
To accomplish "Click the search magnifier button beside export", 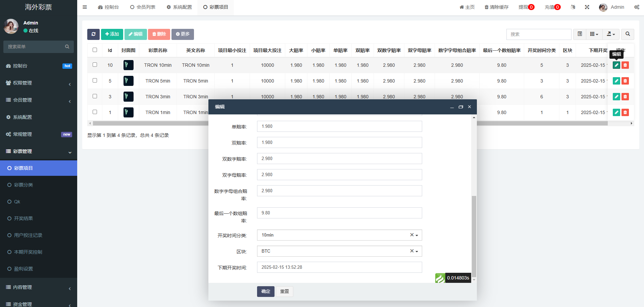I will [628, 34].
